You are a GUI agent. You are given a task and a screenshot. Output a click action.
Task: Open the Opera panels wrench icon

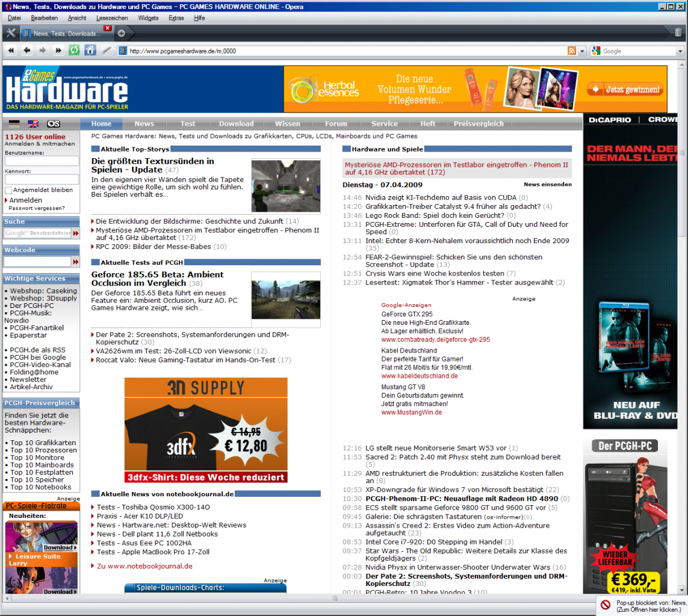click(11, 33)
